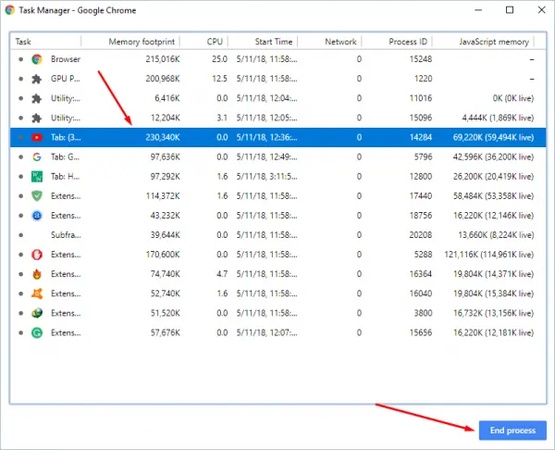Click memory value 57,676K
Screen dimensions: 555x450
coord(165,332)
